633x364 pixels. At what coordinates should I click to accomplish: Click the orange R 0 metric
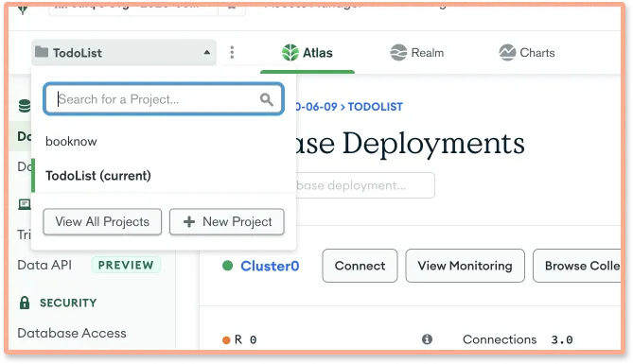pos(239,339)
